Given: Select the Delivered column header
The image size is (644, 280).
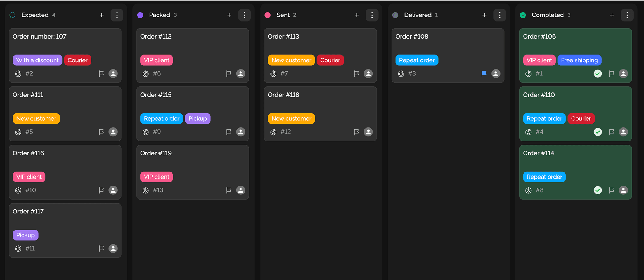Looking at the screenshot, I should [x=418, y=15].
